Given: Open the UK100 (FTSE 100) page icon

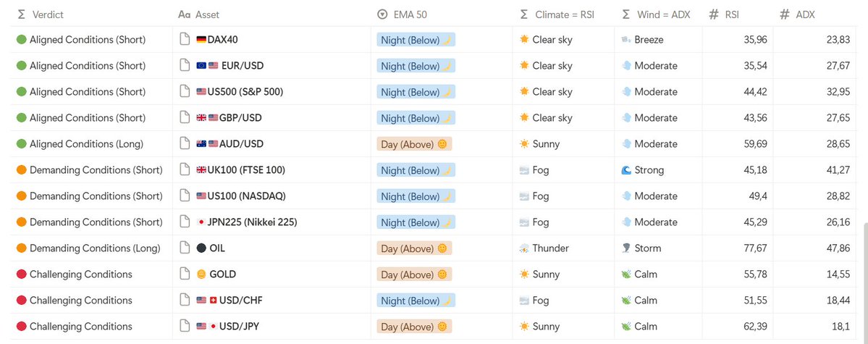Looking at the screenshot, I should pyautogui.click(x=185, y=169).
